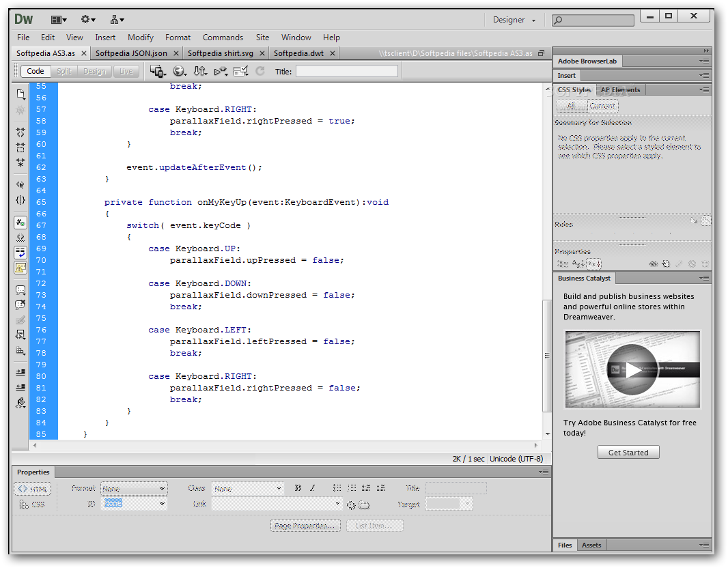Open the Assets panel tab
Screen dimensions: 728x568
[591, 545]
